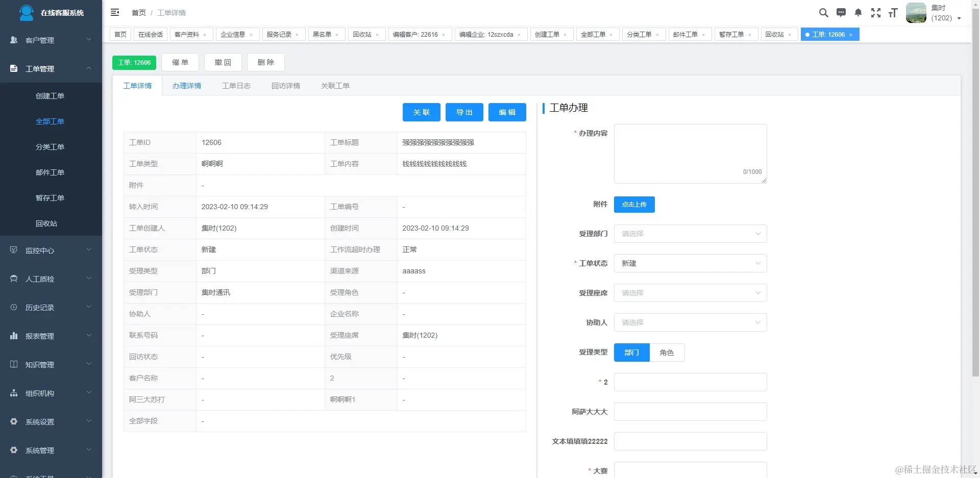Collapse the 工单管理 sidebar menu
The width and height of the screenshot is (980, 478).
click(x=89, y=68)
